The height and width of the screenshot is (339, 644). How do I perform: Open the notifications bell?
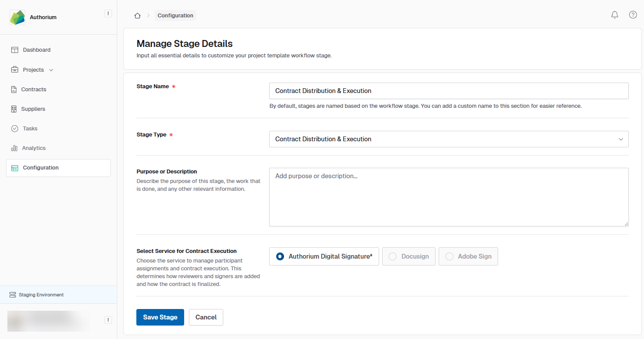click(614, 15)
